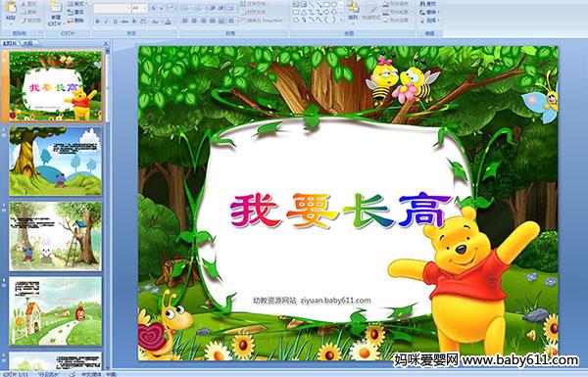Click the Find binoculars icon
The width and height of the screenshot is (588, 377).
[422, 4]
